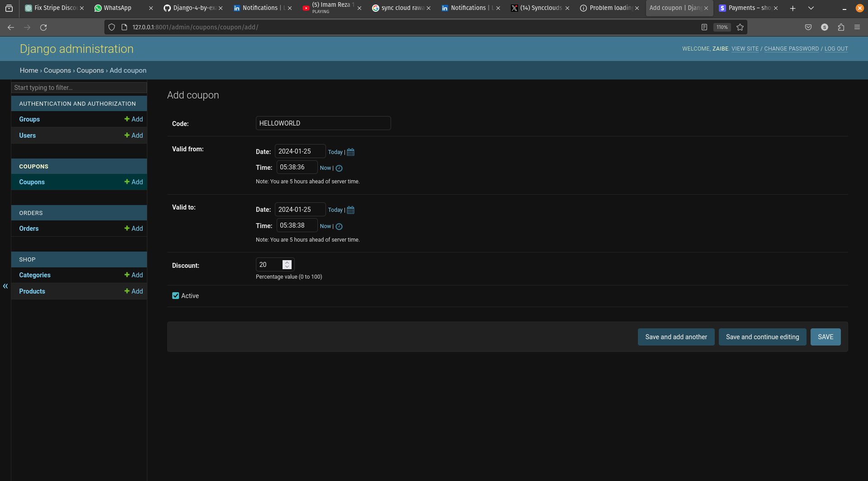Click the tracking protection shield icon
Viewport: 868px width, 481px height.
coord(112,27)
